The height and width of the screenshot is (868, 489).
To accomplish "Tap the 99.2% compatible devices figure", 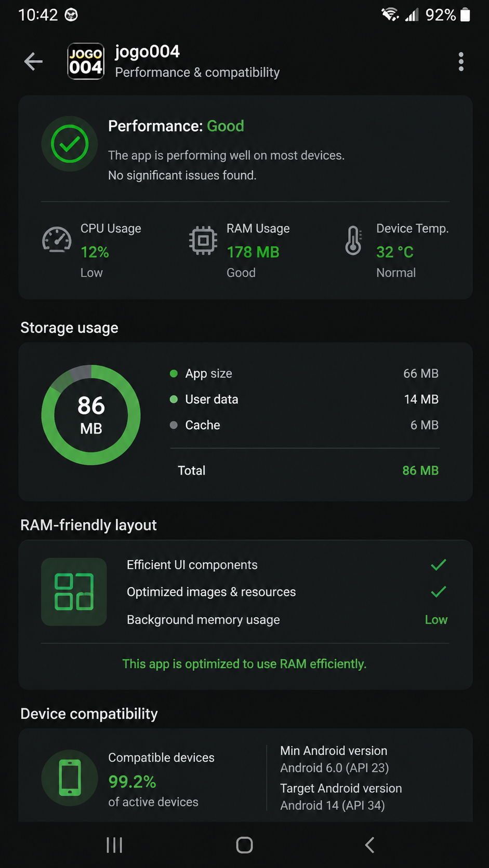I will (133, 781).
